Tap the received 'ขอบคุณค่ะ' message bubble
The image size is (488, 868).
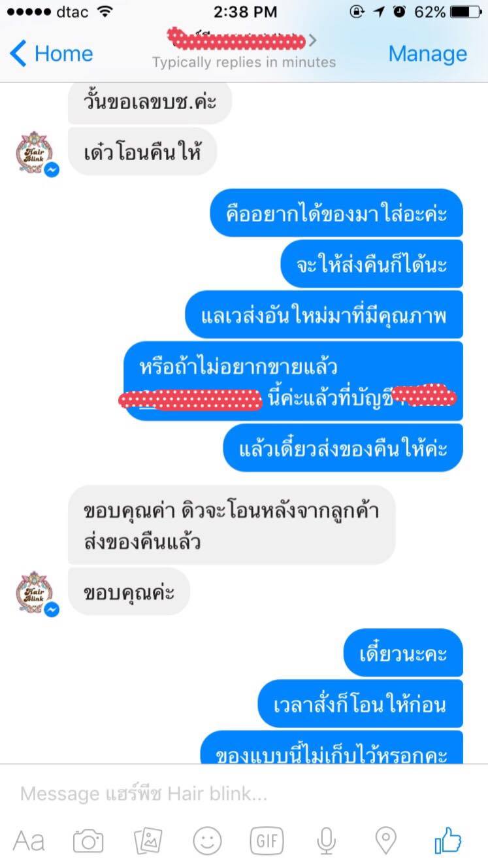(x=129, y=592)
